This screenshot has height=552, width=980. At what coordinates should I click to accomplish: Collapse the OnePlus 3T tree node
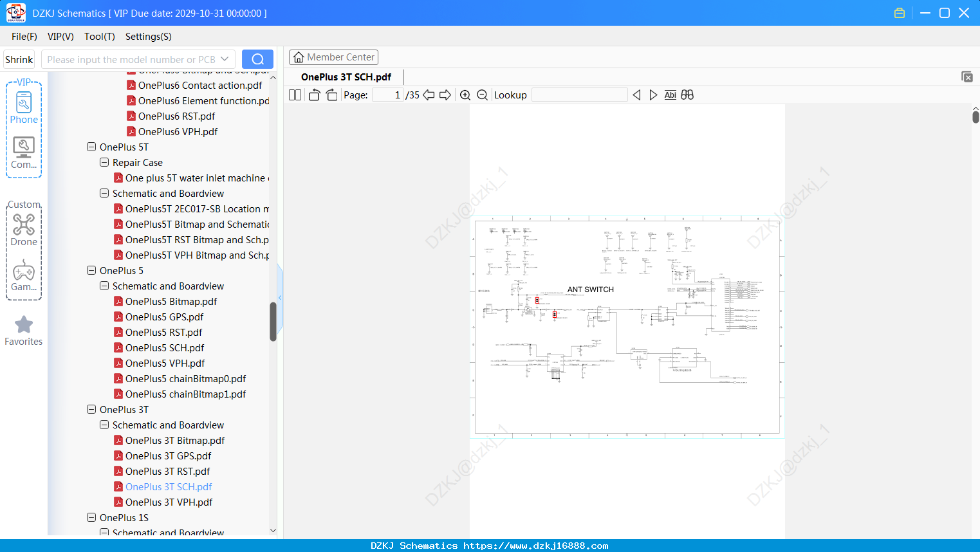pyautogui.click(x=91, y=409)
